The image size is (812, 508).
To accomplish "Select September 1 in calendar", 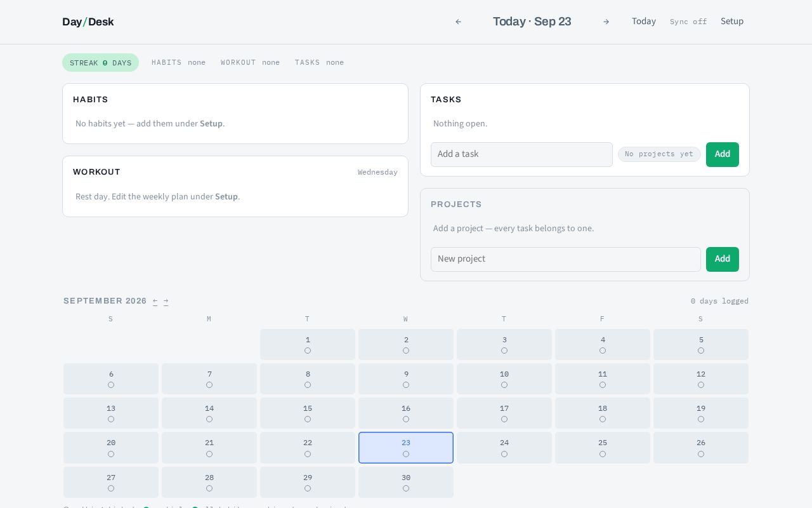I will tap(308, 345).
